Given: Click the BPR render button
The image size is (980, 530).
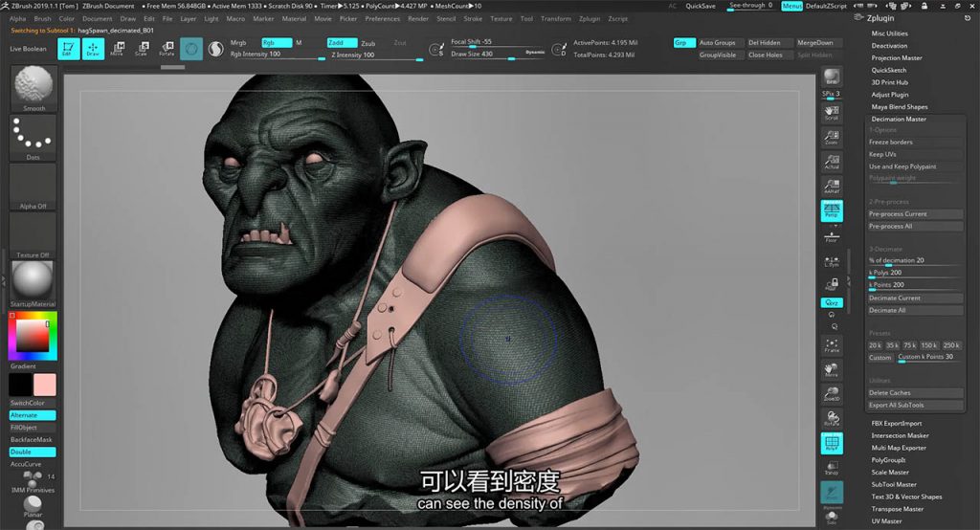Looking at the screenshot, I should pos(832,77).
